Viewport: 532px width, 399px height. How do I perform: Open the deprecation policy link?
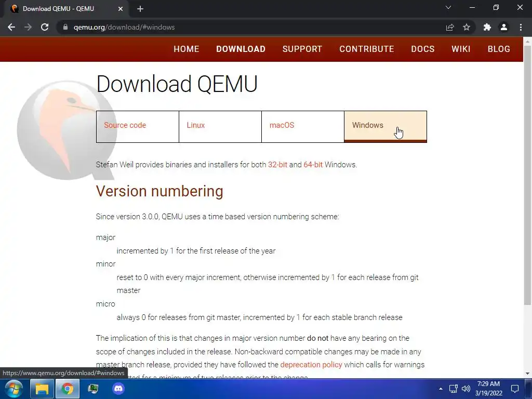tap(311, 365)
